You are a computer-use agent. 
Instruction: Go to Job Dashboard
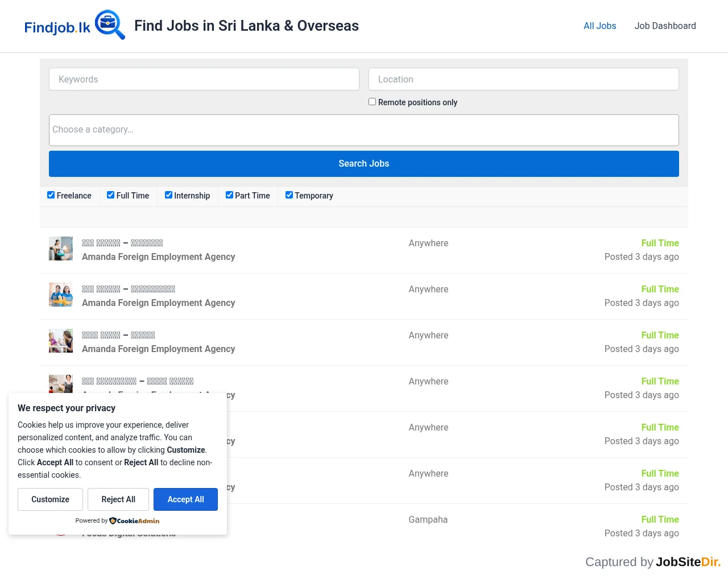pos(665,26)
